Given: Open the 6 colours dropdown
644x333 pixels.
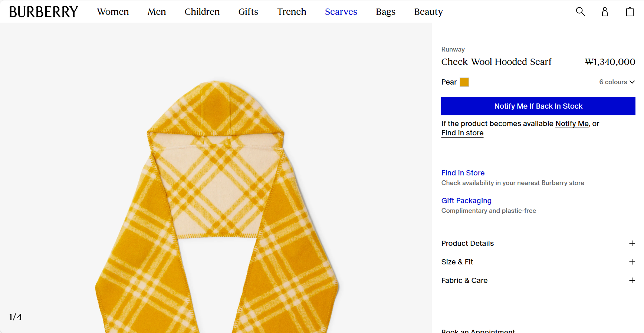Looking at the screenshot, I should (617, 82).
